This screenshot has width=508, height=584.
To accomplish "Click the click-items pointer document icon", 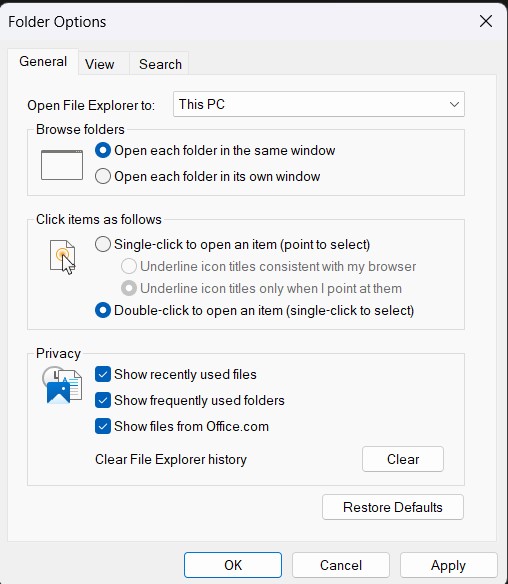I will 63,257.
